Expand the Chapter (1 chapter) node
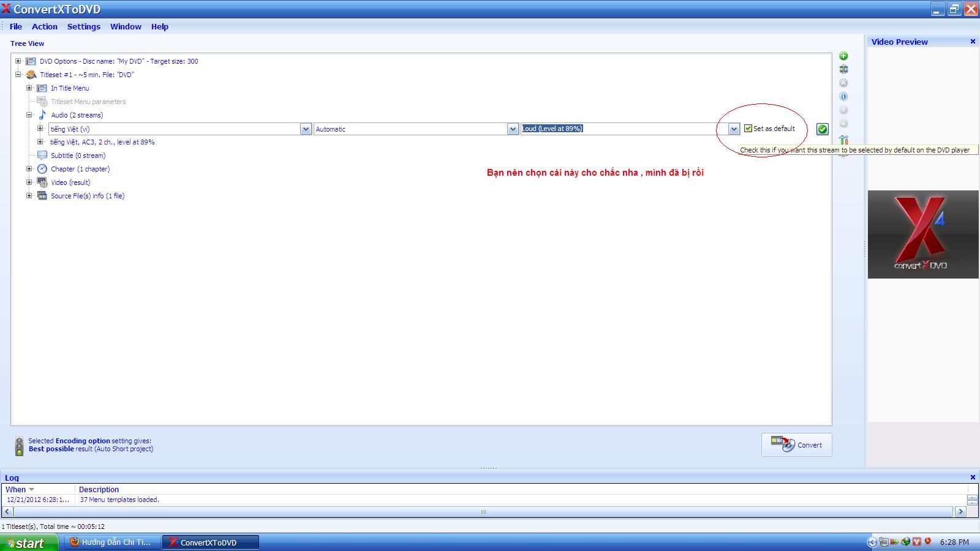 [29, 169]
